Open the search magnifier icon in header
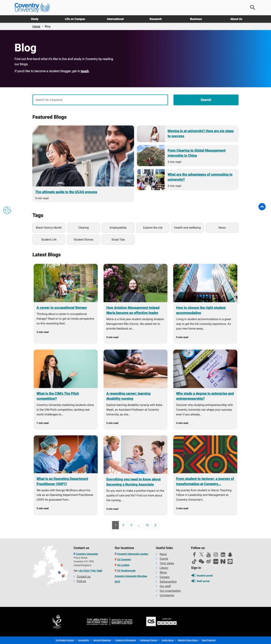 252,7
